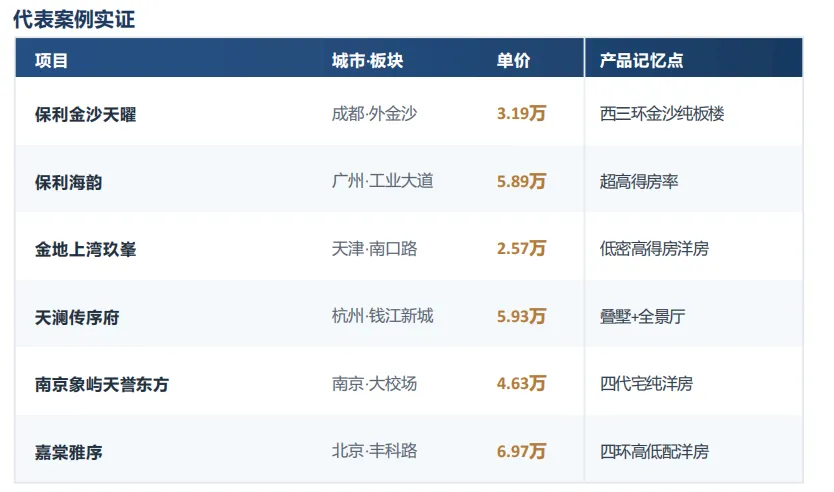The image size is (834, 492).
Task: Click the text 低密高得房洋房
Action: (654, 249)
